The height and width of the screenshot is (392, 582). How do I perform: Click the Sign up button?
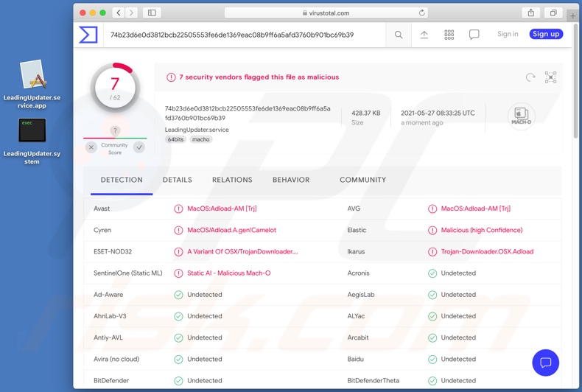pyautogui.click(x=546, y=34)
